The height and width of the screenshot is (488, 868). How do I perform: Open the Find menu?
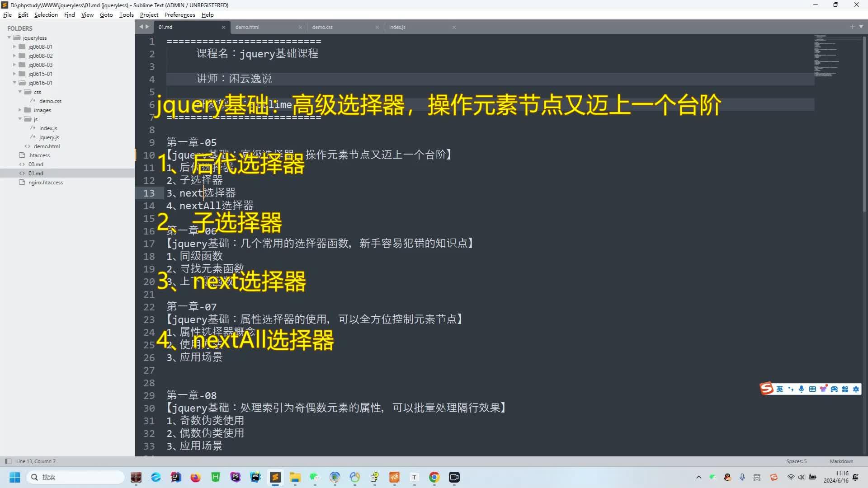tap(70, 14)
